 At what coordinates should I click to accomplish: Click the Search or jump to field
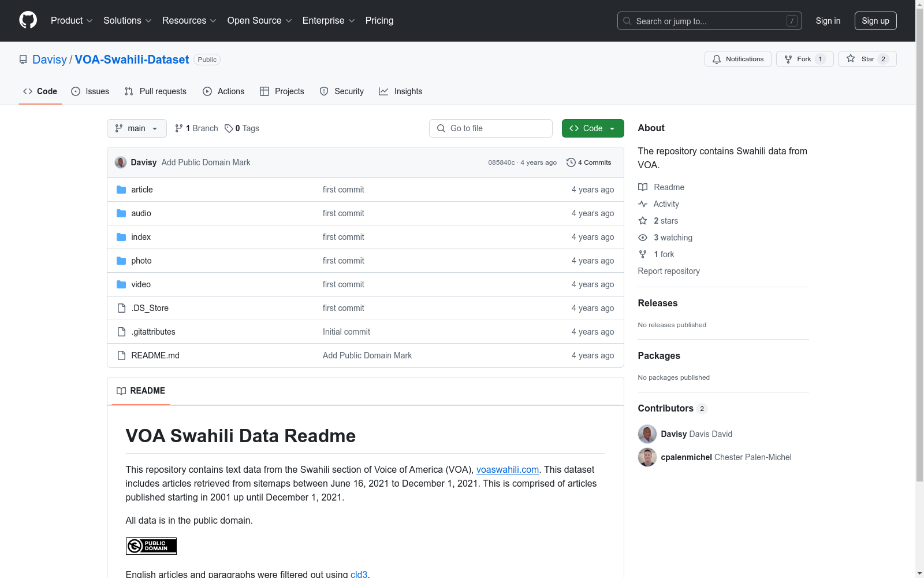click(710, 21)
